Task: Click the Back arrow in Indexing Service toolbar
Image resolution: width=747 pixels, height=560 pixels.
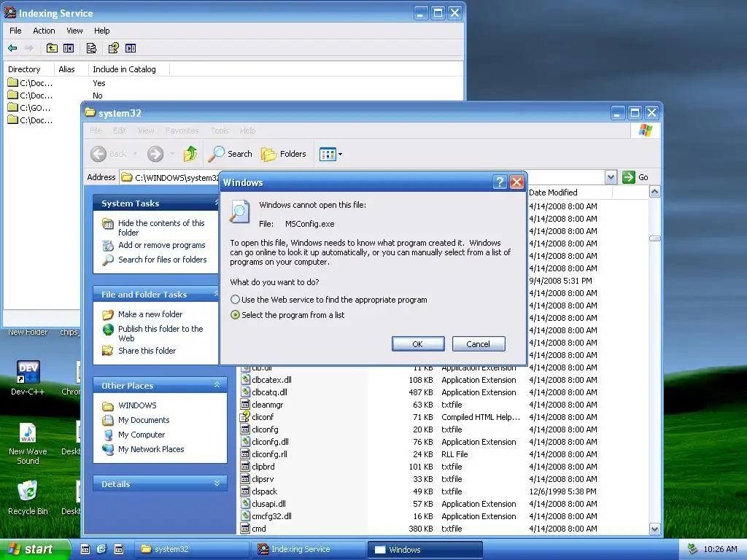Action: tap(12, 48)
